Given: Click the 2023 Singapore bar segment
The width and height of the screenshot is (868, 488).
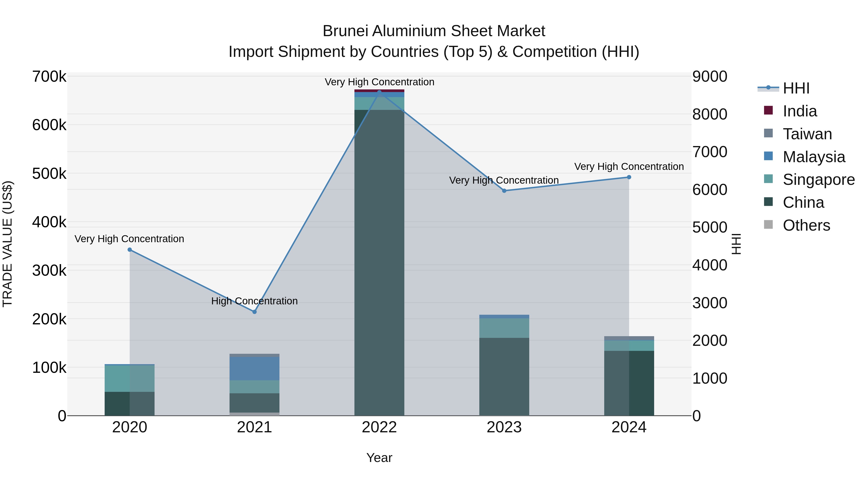Looking at the screenshot, I should (x=504, y=328).
